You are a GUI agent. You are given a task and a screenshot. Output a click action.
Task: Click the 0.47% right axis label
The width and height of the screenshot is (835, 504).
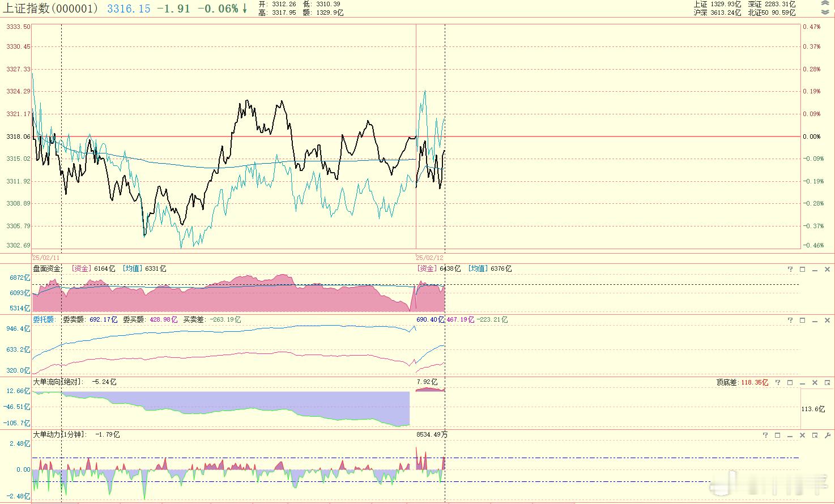(812, 27)
